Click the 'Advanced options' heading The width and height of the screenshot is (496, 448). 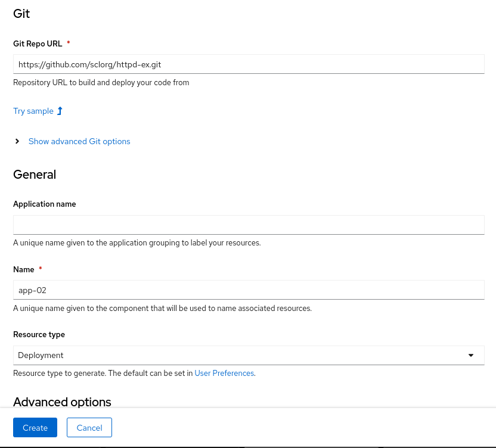click(62, 402)
